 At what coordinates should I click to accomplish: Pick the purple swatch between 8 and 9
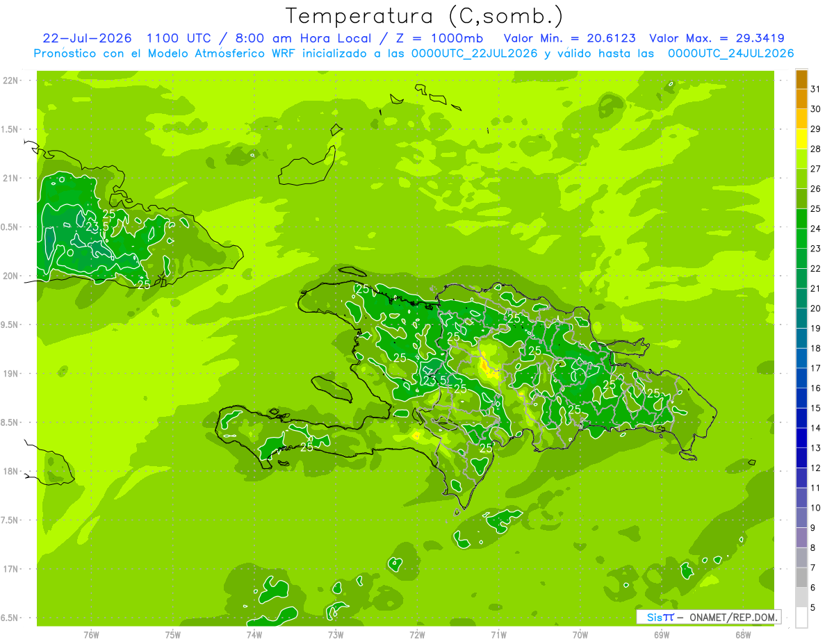pos(801,538)
